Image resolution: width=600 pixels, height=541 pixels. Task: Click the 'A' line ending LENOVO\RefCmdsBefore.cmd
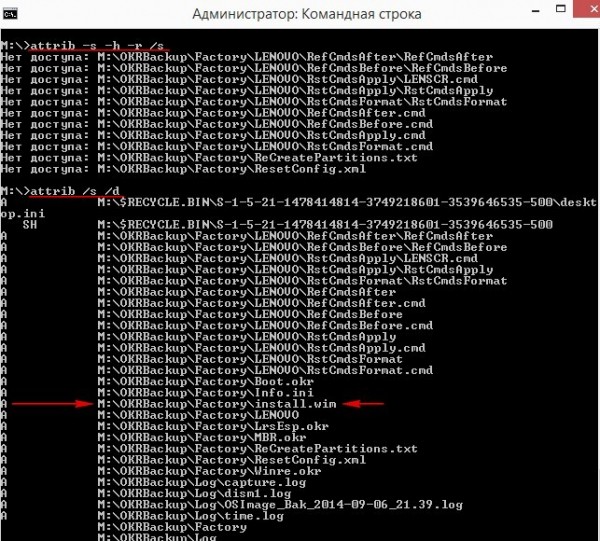tap(217, 325)
